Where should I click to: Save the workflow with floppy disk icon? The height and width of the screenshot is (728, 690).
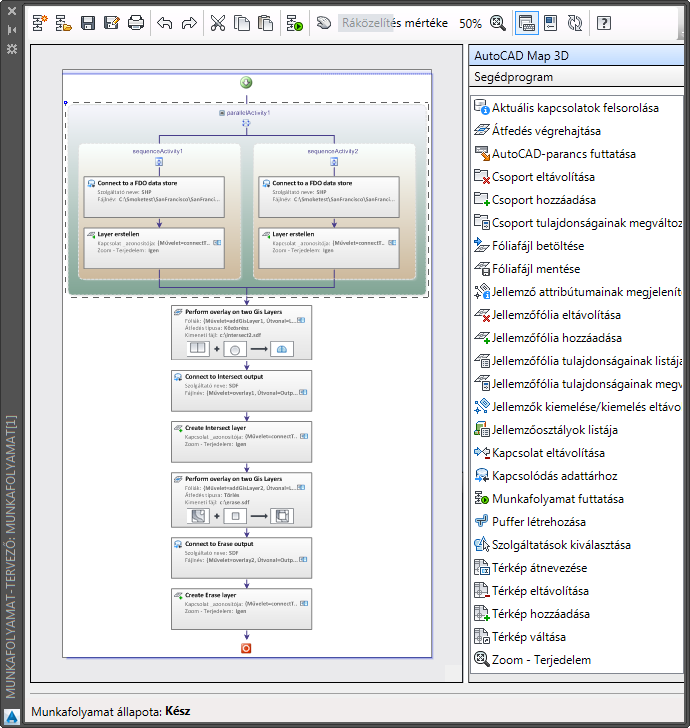point(88,23)
